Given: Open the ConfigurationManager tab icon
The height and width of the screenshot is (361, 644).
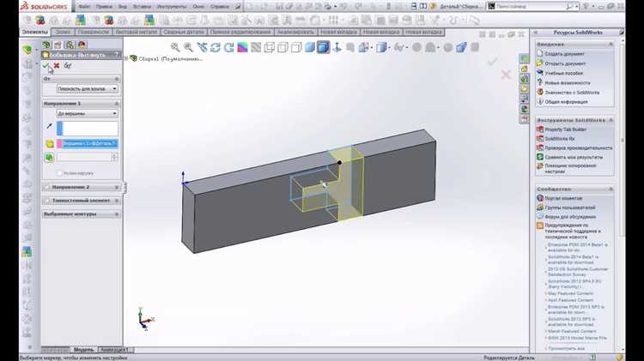Looking at the screenshot, I should tap(70, 45).
